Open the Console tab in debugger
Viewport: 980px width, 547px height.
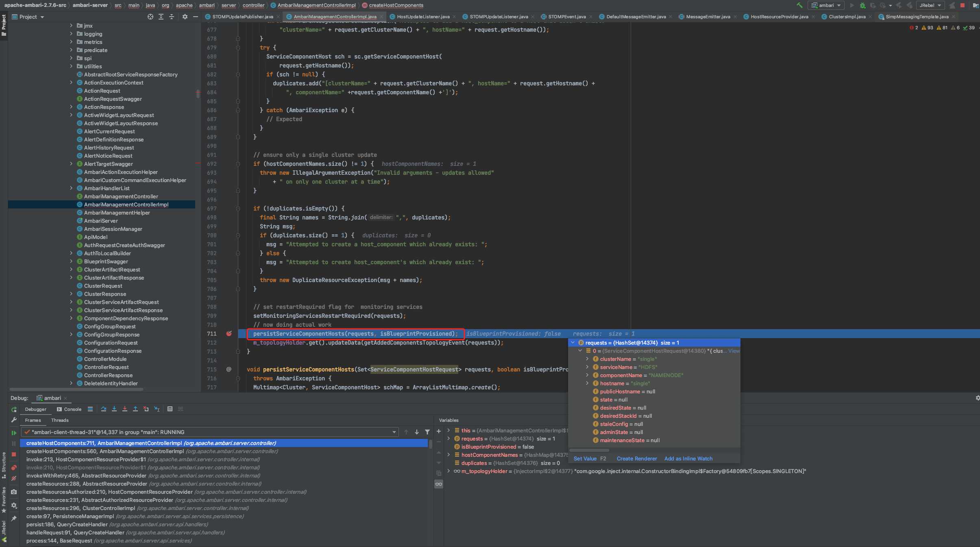tap(69, 409)
